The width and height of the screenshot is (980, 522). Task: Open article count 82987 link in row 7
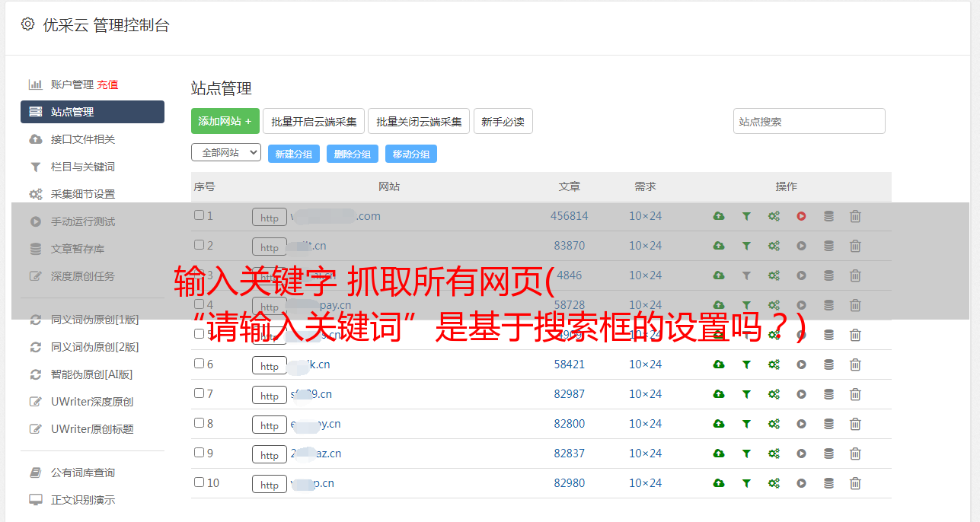coord(569,394)
